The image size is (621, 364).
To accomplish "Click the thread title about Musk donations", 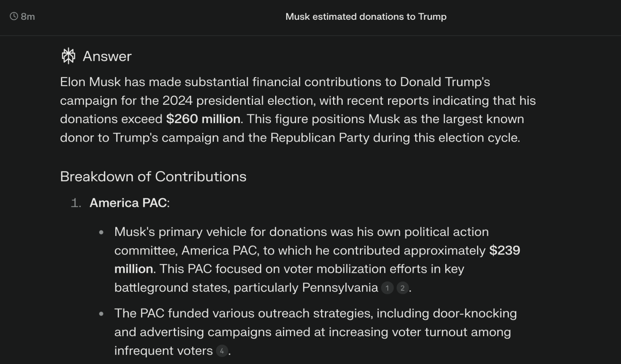I will tap(366, 16).
